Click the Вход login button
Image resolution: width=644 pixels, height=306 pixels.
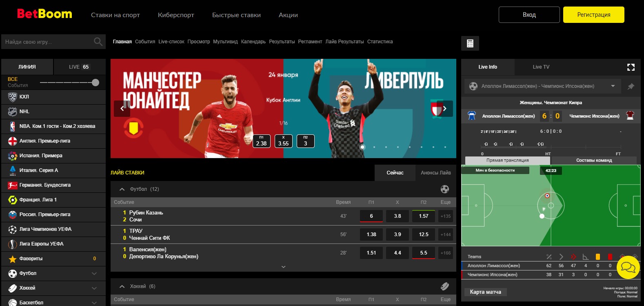click(x=529, y=15)
